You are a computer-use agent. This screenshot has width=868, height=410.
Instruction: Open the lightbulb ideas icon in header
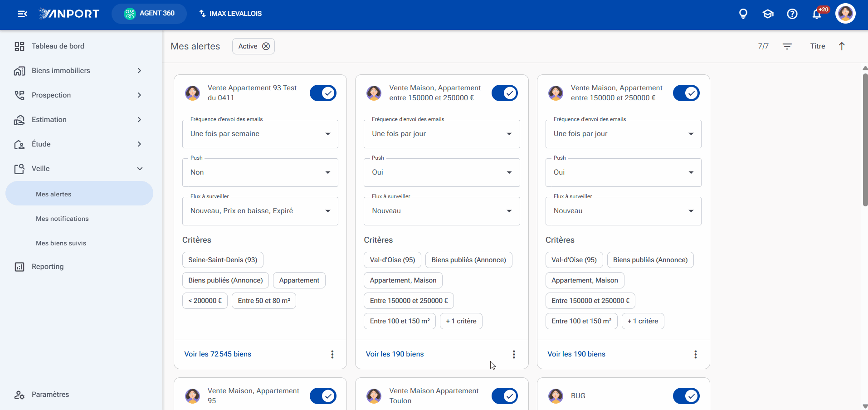[743, 14]
